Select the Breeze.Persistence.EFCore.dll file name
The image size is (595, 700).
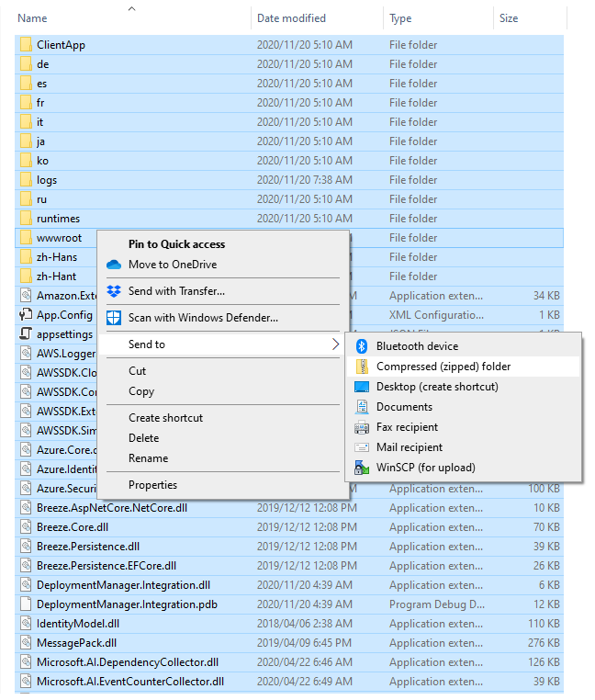pos(107,566)
